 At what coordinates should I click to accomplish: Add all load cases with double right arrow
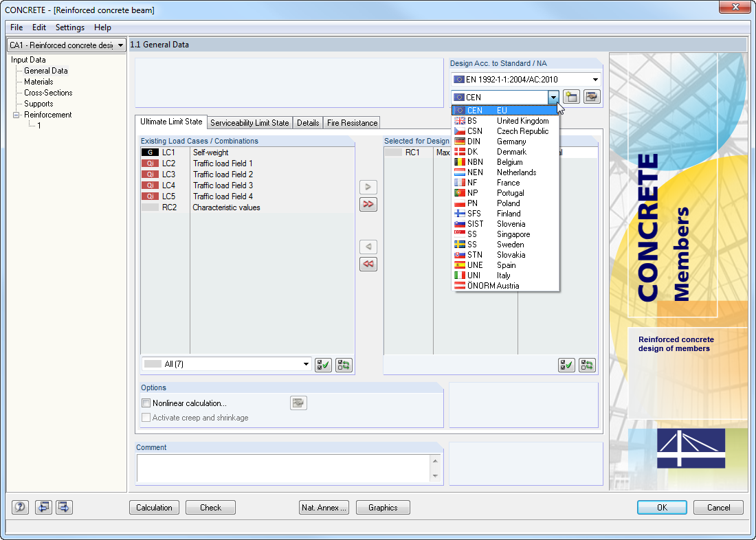(368, 205)
